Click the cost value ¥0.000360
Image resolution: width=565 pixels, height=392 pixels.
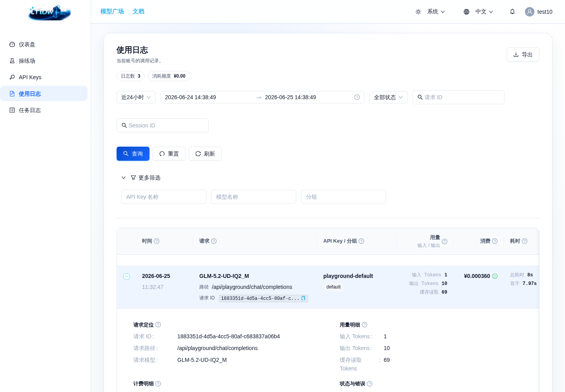(x=477, y=276)
